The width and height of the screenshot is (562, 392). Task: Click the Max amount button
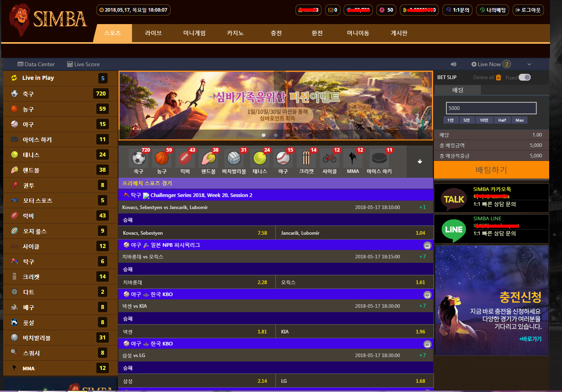(520, 120)
